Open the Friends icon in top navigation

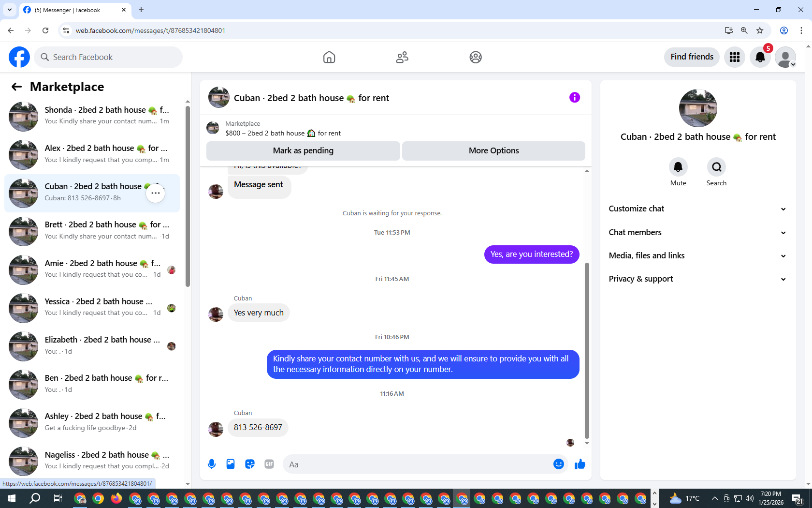tap(402, 57)
